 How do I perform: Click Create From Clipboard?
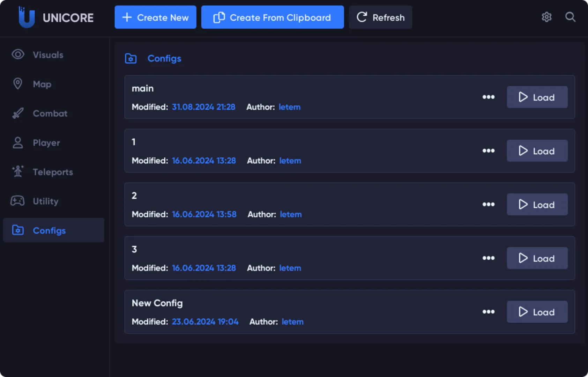click(x=273, y=17)
